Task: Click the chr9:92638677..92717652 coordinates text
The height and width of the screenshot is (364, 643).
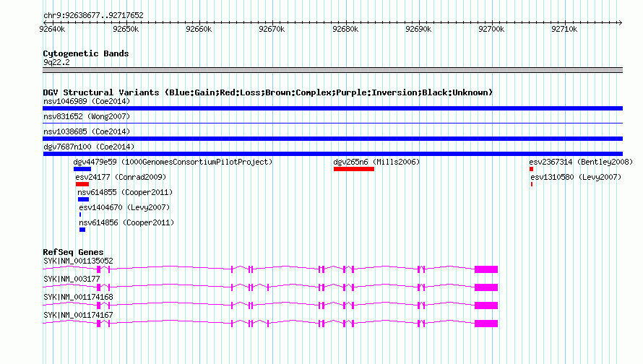Action: coord(93,16)
